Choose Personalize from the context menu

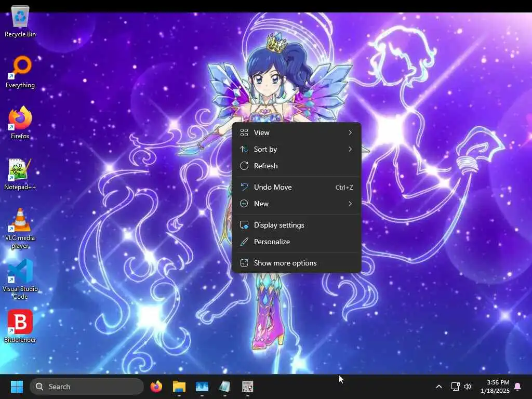pos(296,242)
